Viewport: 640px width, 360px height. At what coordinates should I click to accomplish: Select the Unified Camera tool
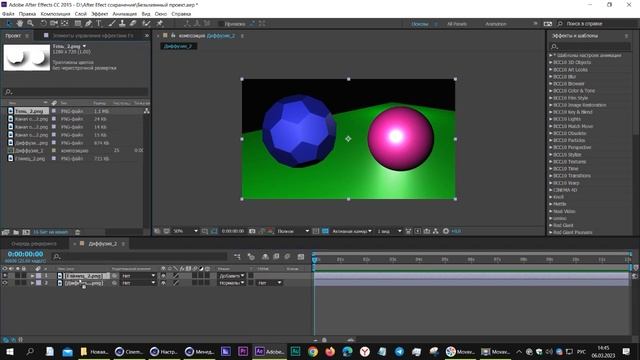tap(54, 24)
